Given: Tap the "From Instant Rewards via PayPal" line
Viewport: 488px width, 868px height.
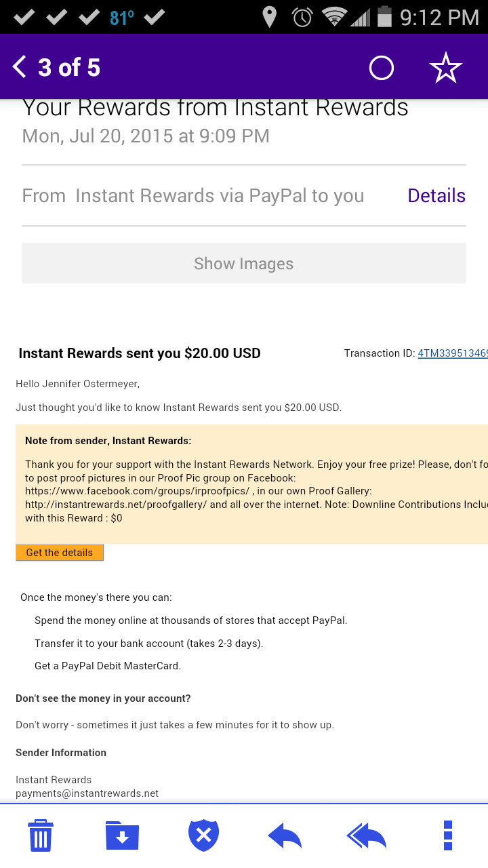Looking at the screenshot, I should pyautogui.click(x=193, y=195).
